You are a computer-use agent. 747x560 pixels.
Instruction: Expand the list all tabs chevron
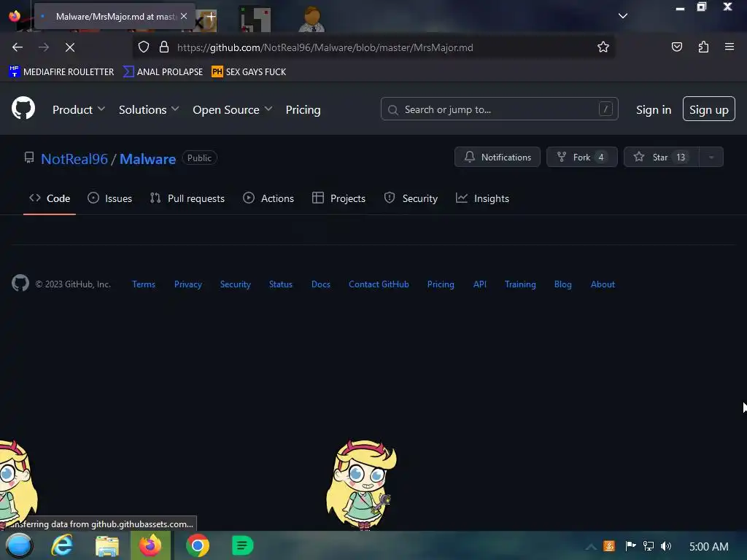(x=623, y=16)
